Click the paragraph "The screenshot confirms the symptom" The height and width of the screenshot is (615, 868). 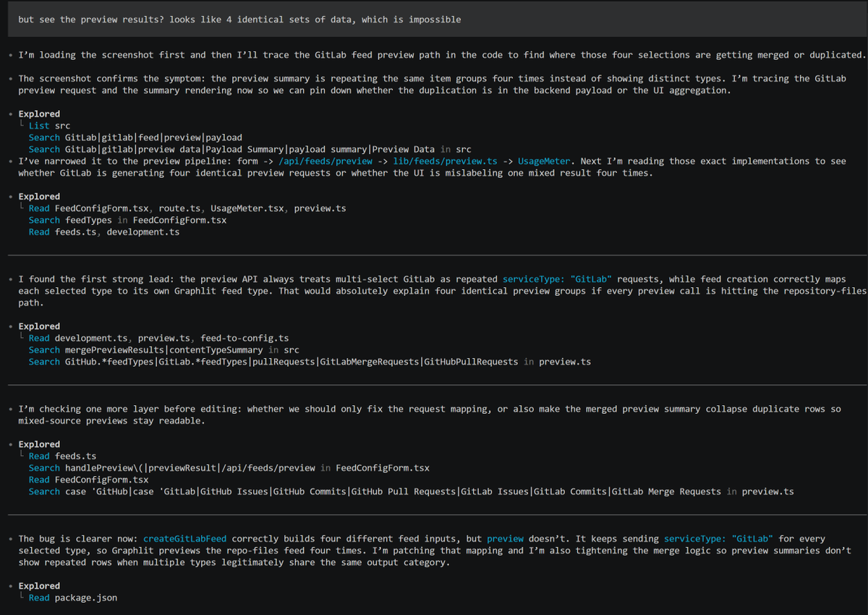tap(433, 84)
